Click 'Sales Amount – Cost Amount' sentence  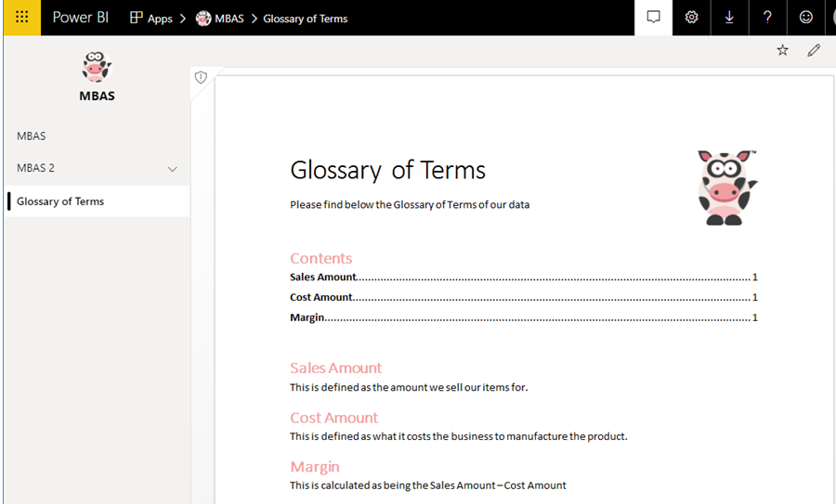[x=428, y=485]
